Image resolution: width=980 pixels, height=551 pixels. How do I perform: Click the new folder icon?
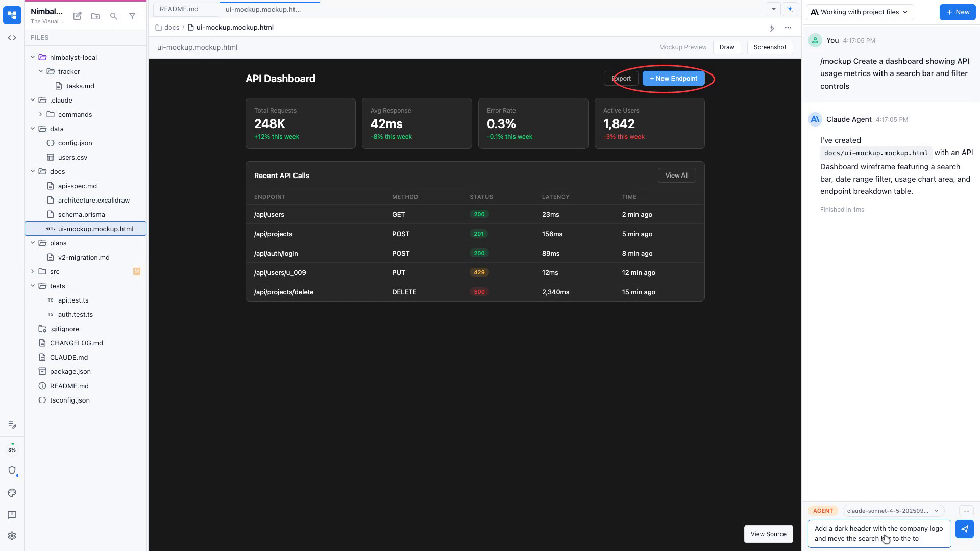[95, 16]
